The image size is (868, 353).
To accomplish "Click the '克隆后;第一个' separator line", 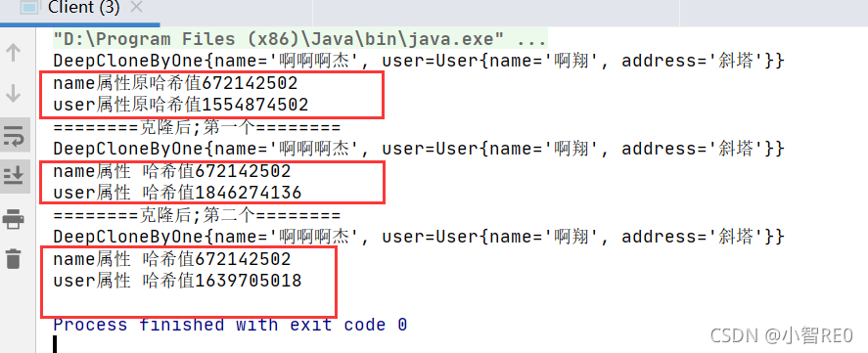I will [x=197, y=128].
